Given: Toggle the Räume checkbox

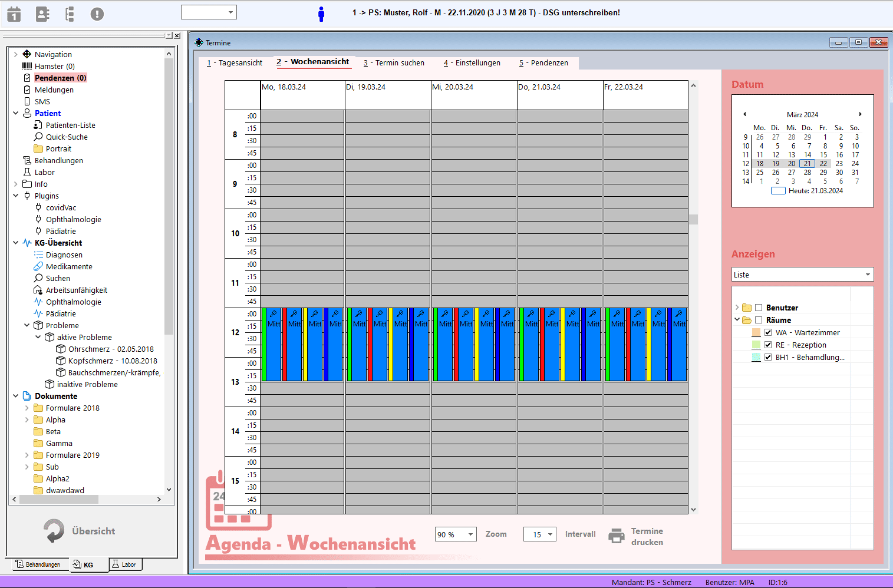Looking at the screenshot, I should 759,320.
